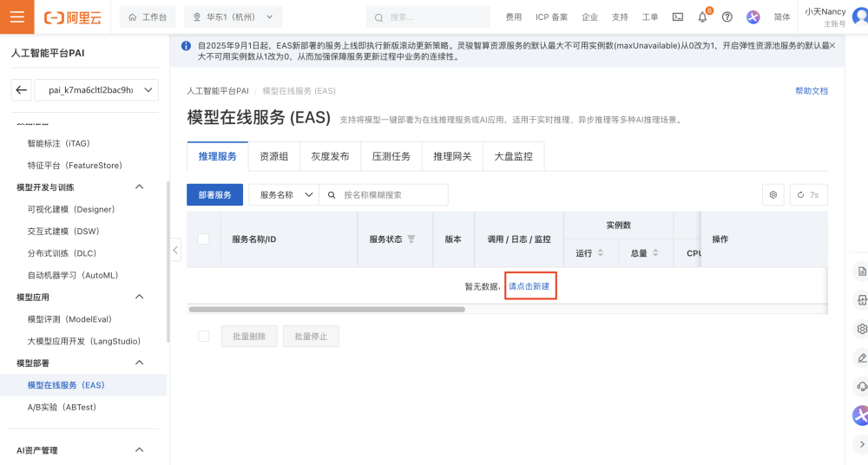Open the purple AI assistant icon in header
Viewport: 868px width, 465px height.
(753, 17)
